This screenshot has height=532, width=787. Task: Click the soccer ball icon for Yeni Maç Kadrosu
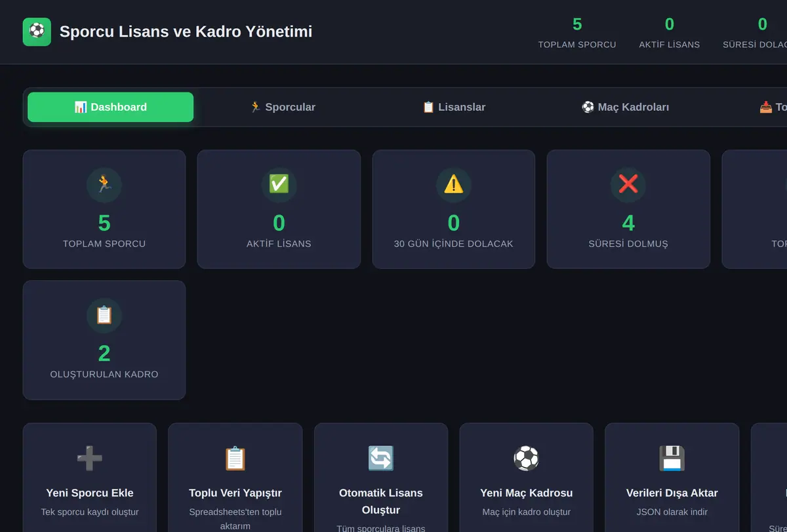[527, 459]
